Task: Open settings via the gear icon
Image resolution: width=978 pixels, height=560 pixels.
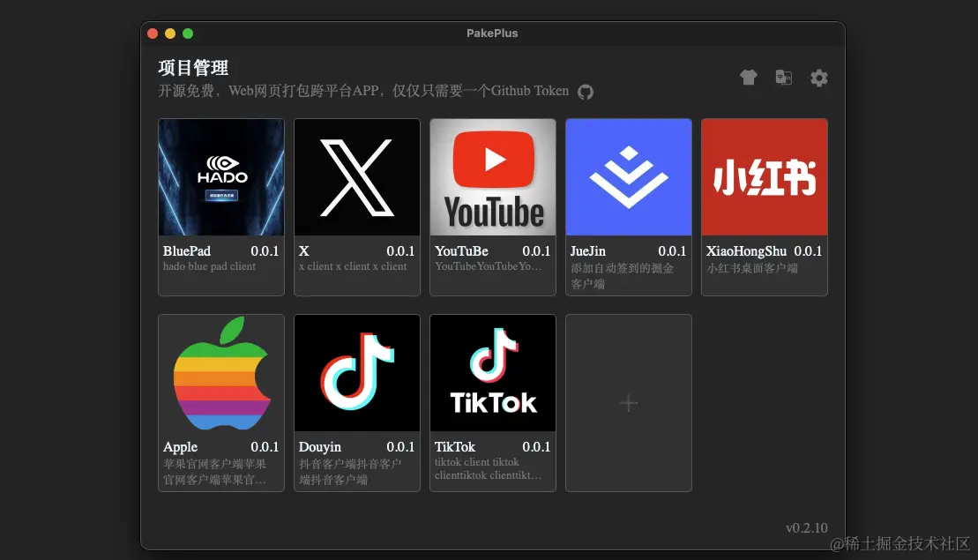Action: coord(819,78)
